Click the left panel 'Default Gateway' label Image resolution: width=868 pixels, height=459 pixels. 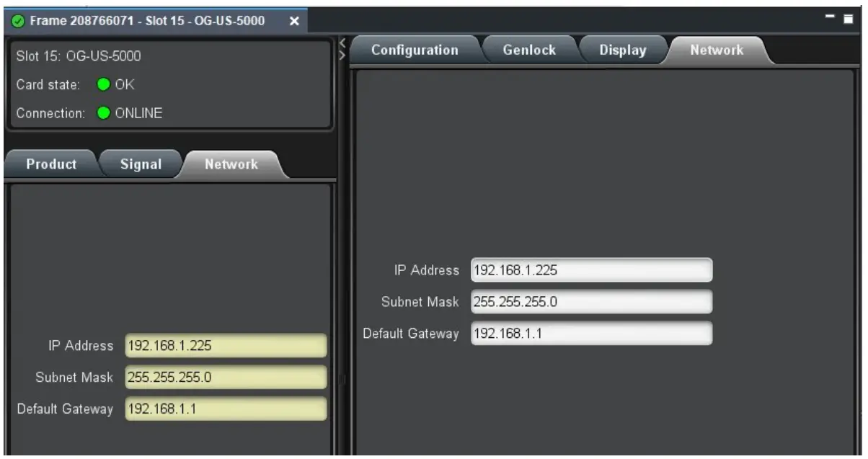point(66,409)
